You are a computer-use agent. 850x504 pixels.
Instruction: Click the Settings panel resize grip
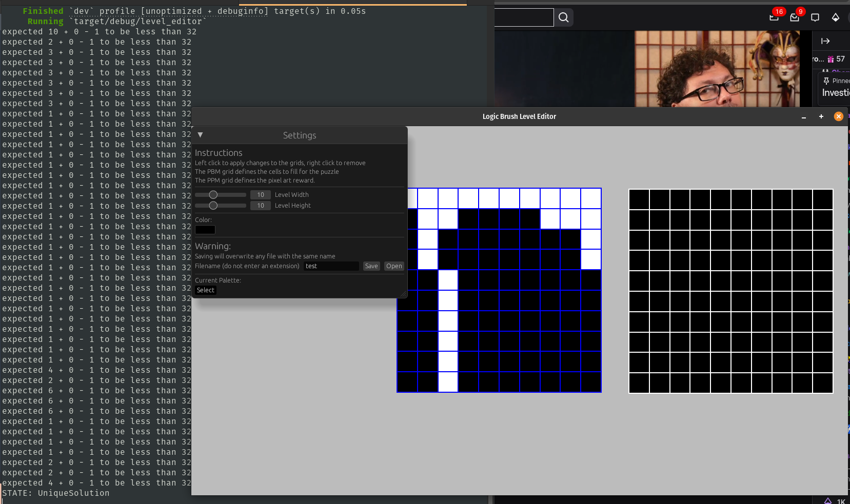coord(404,294)
